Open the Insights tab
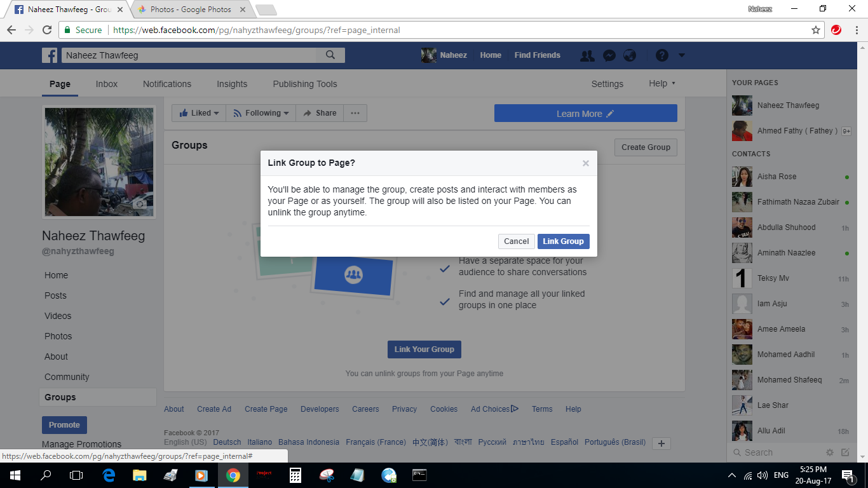The image size is (868, 488). point(232,84)
